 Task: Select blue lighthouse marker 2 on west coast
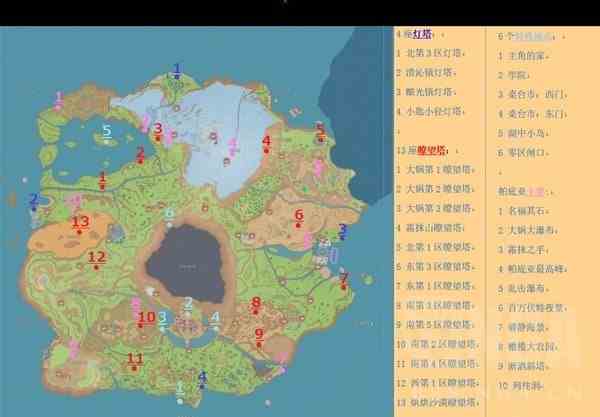[x=34, y=201]
